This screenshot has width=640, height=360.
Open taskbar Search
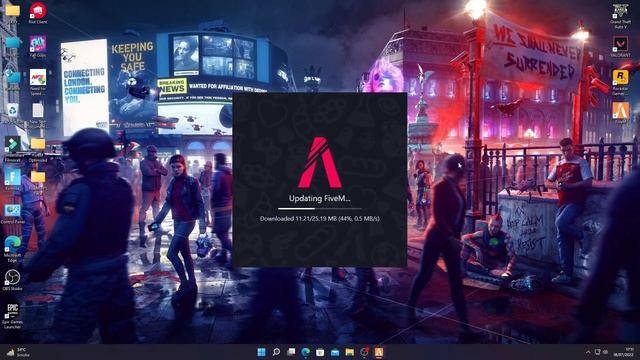pyautogui.click(x=276, y=352)
